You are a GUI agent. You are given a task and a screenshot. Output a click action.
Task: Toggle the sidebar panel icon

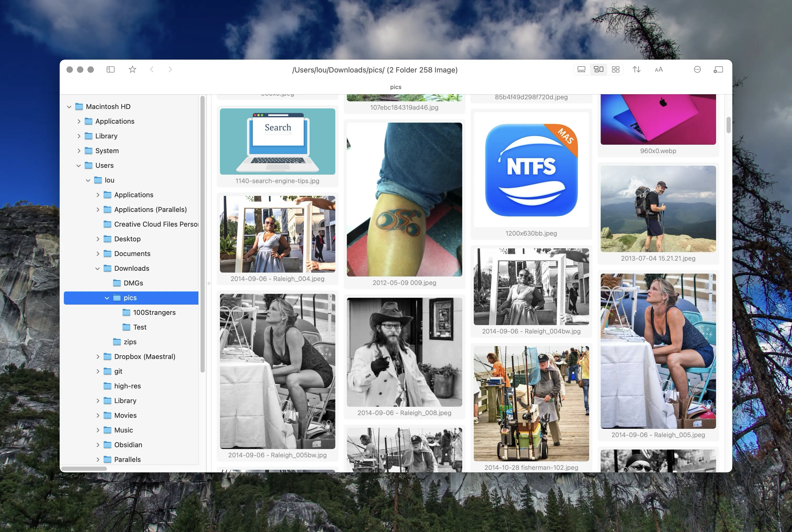[x=111, y=70]
